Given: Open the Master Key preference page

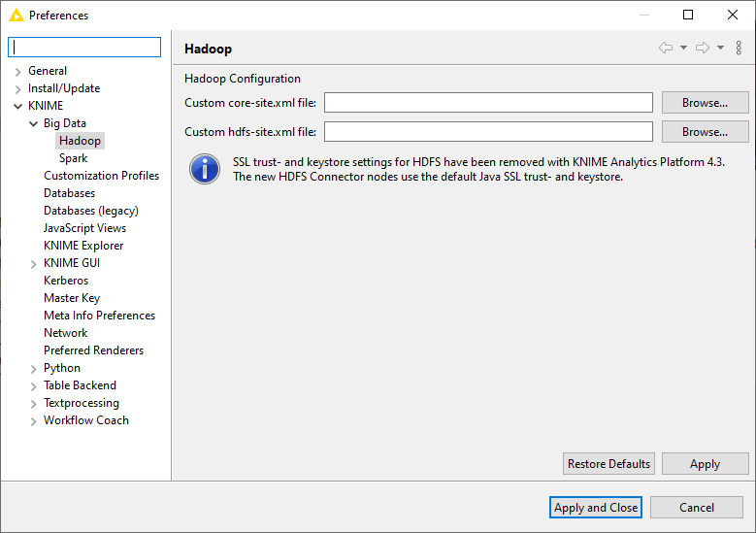Looking at the screenshot, I should click(x=72, y=298).
